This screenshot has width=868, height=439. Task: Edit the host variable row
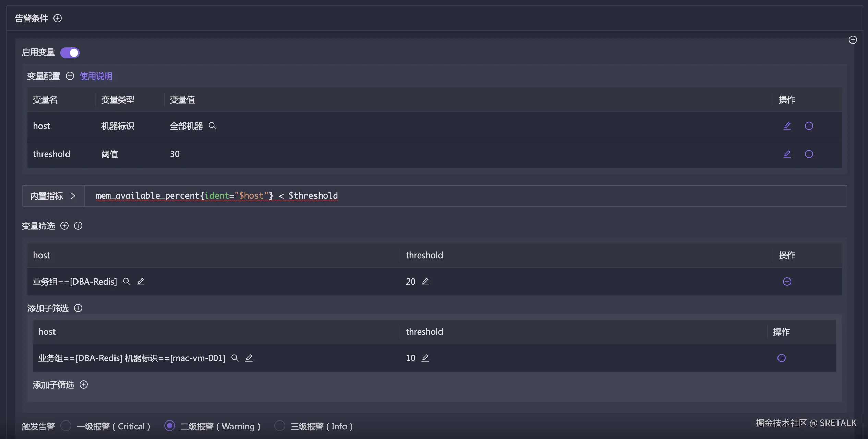[x=787, y=126]
